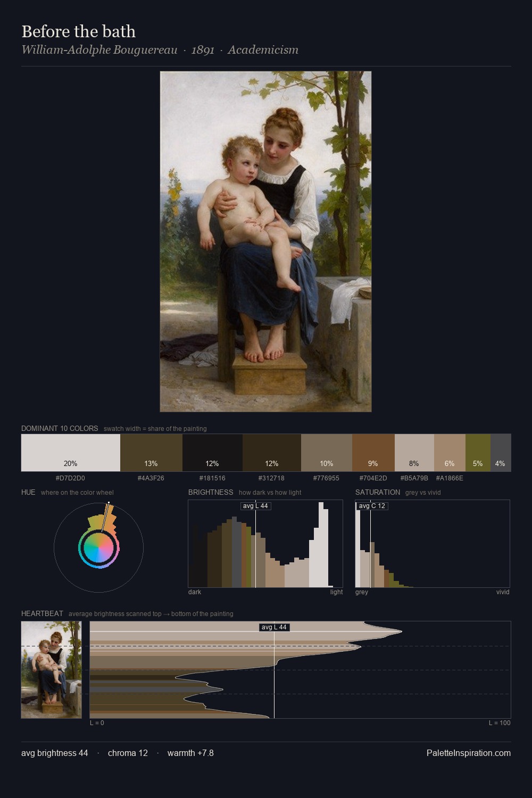This screenshot has width=532, height=798.
Task: Select the #776955 taupe swatch (10%)
Action: pos(327,453)
